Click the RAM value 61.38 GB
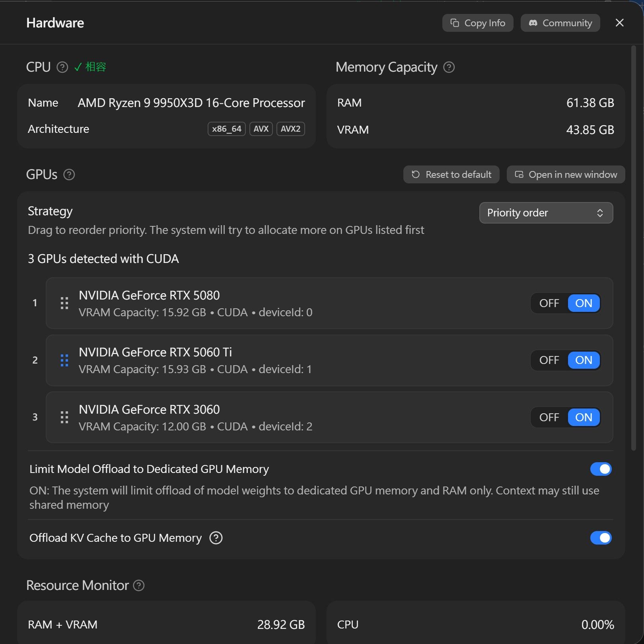This screenshot has width=644, height=644. click(590, 103)
